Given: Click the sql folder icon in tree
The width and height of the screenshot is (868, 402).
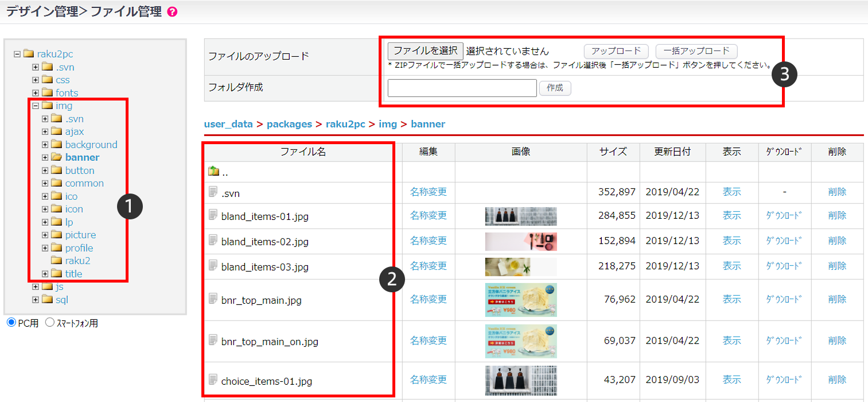Looking at the screenshot, I should 46,300.
